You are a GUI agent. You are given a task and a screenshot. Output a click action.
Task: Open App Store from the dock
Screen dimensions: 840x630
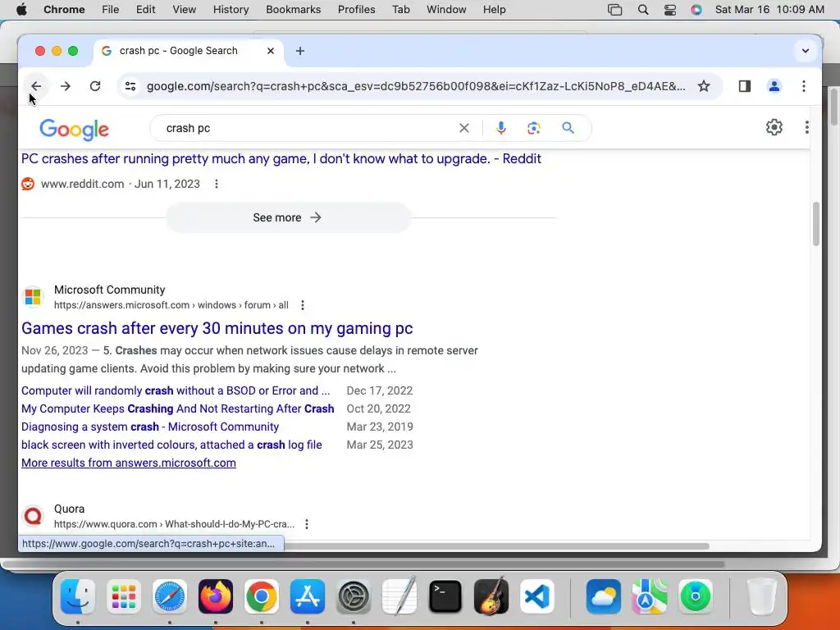[x=308, y=596]
